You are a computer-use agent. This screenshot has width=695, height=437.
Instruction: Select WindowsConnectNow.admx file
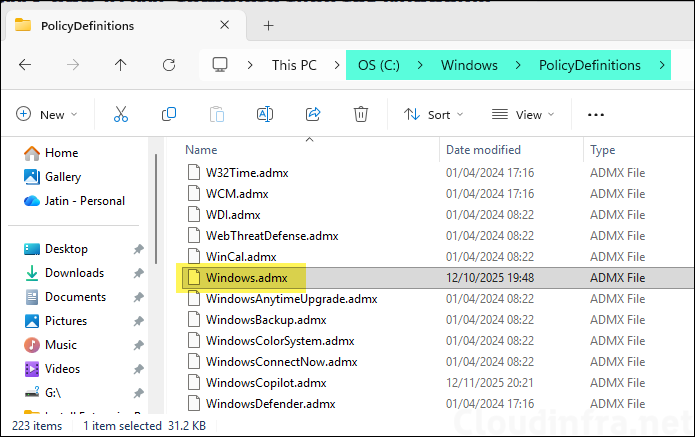point(281,362)
